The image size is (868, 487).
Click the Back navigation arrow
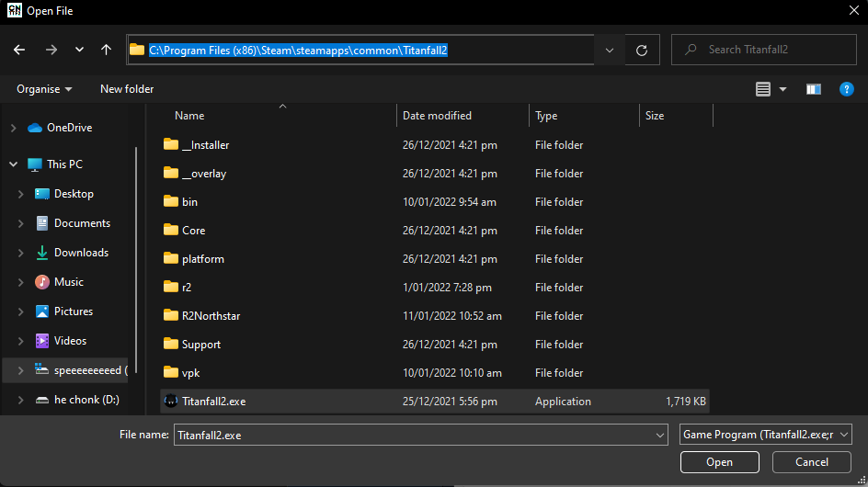click(19, 50)
